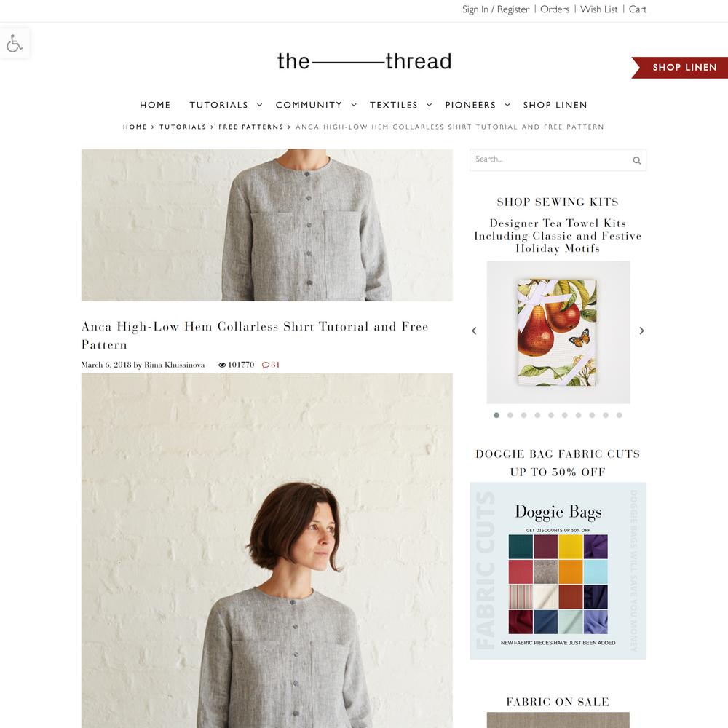
Task: Expand the Community menu chevron
Action: (354, 105)
